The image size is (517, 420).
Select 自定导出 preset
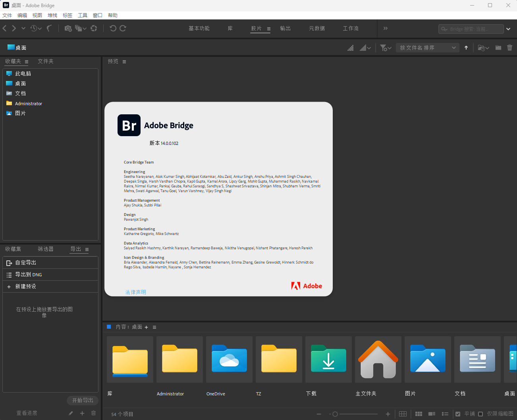point(50,262)
